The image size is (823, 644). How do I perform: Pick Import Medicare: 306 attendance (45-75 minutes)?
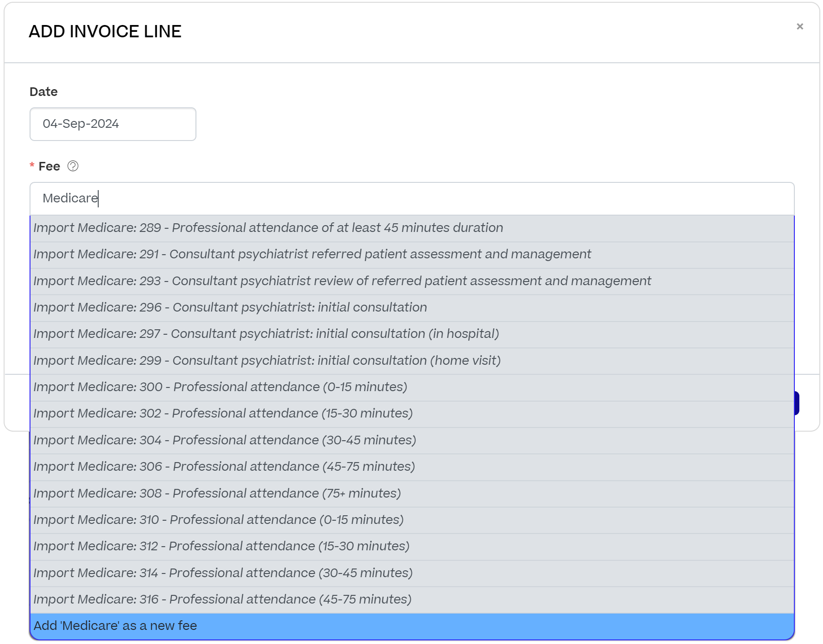412,467
